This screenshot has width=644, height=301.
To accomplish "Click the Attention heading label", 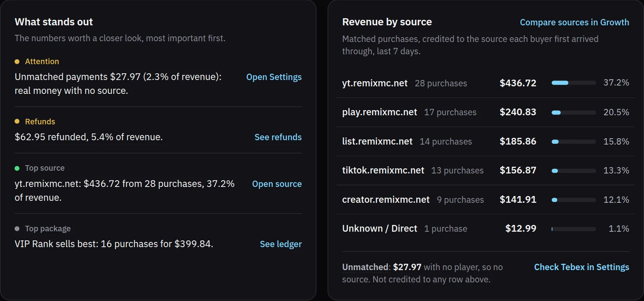I will [42, 61].
